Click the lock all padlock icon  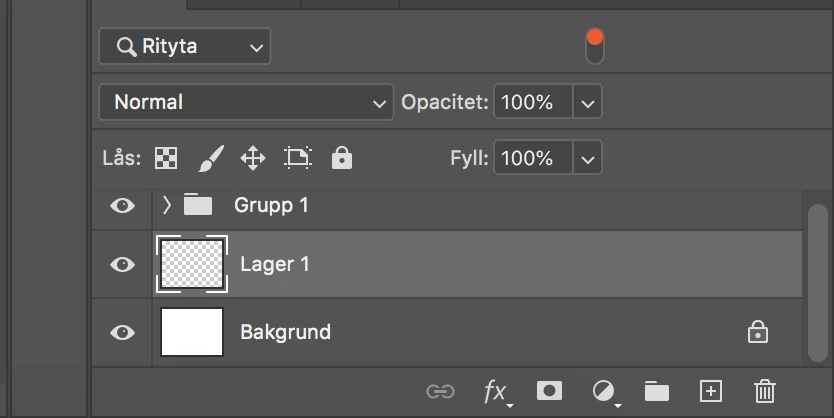pos(342,158)
